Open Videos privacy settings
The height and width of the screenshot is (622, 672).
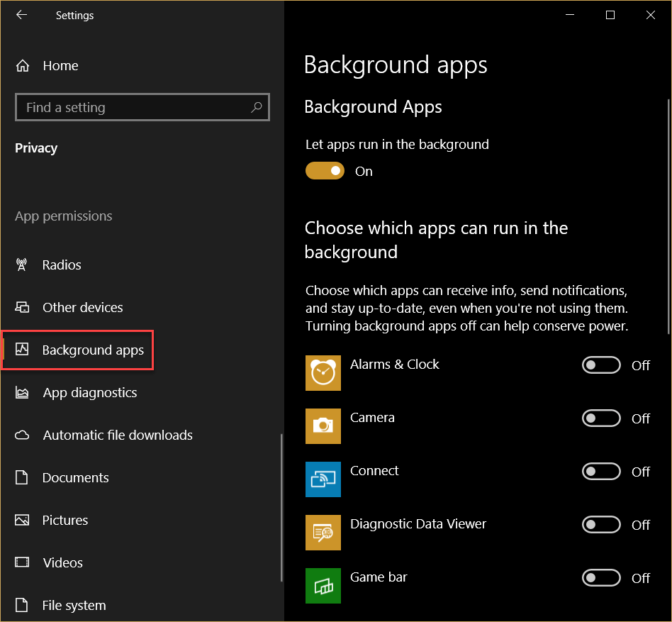tap(142, 562)
